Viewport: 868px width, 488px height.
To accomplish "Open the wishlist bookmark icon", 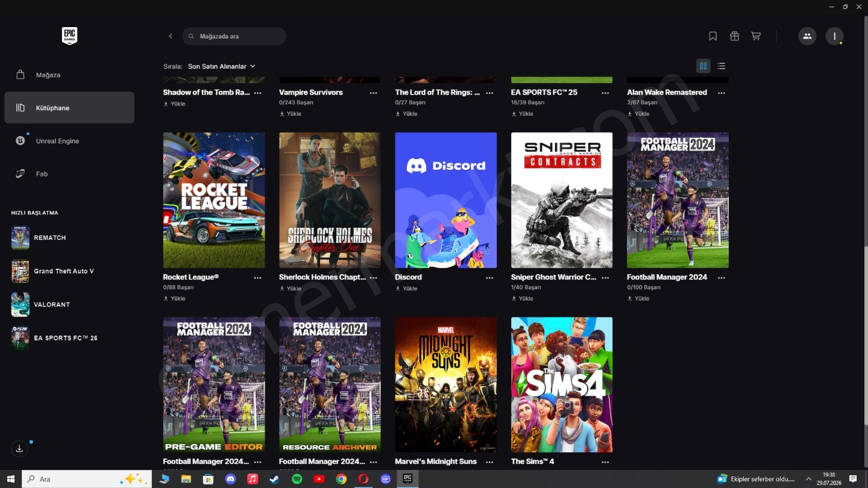I will pyautogui.click(x=713, y=36).
